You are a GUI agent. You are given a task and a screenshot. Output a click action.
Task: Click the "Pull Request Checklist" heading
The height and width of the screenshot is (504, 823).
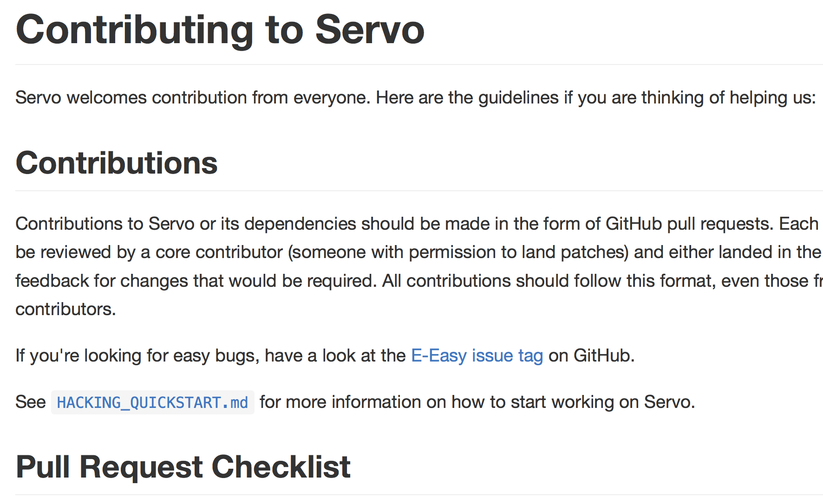click(x=183, y=467)
